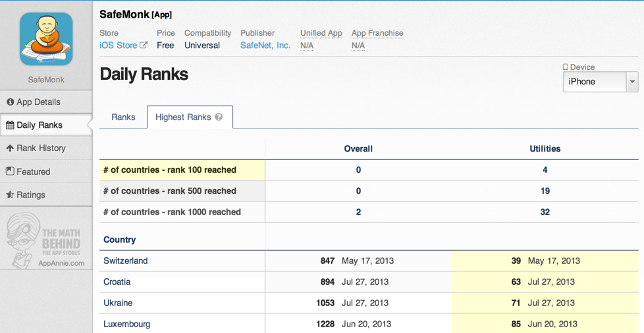Open the iPhone device dropdown

[x=594, y=82]
